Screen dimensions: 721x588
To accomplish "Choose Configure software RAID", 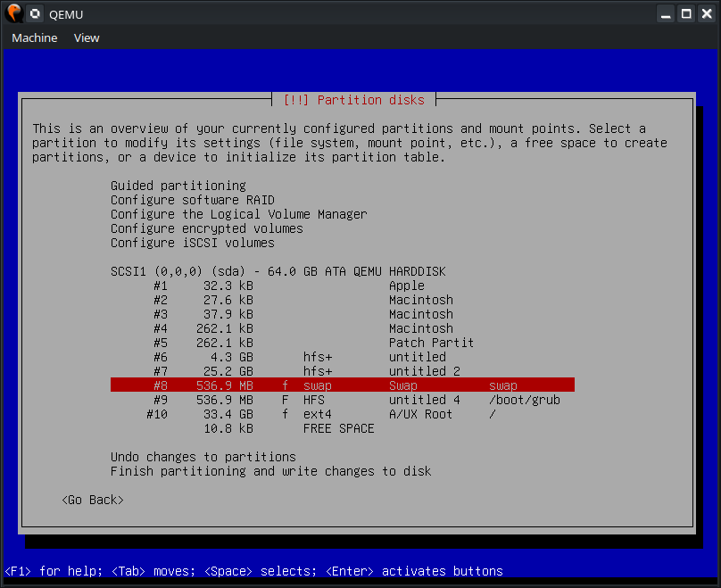I will coord(192,200).
